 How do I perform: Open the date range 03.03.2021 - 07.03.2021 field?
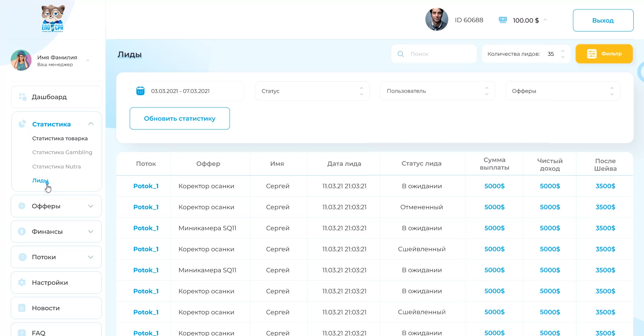187,91
